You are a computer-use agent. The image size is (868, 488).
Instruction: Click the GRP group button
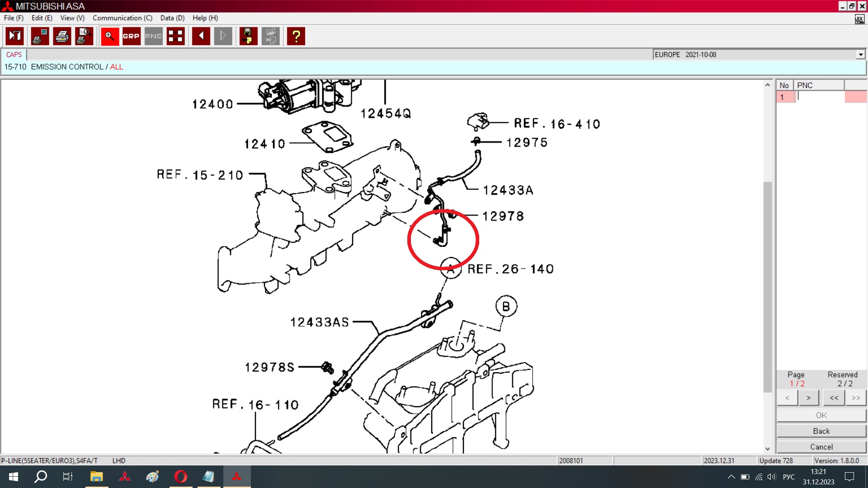(x=131, y=36)
